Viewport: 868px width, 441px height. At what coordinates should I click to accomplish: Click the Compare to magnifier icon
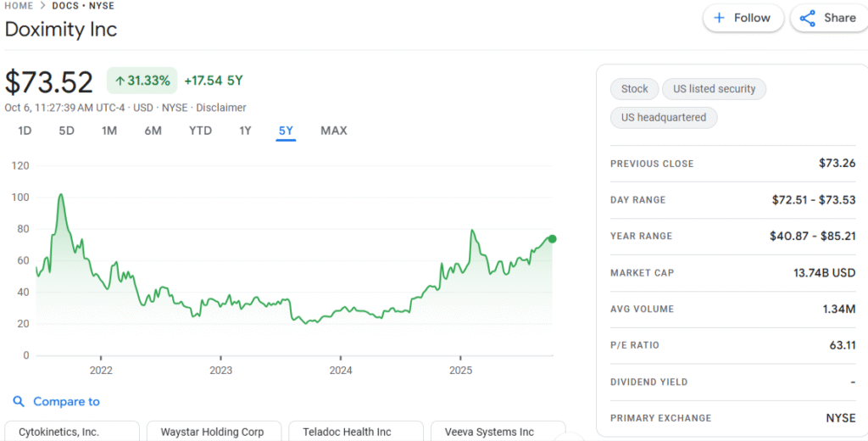(x=19, y=402)
